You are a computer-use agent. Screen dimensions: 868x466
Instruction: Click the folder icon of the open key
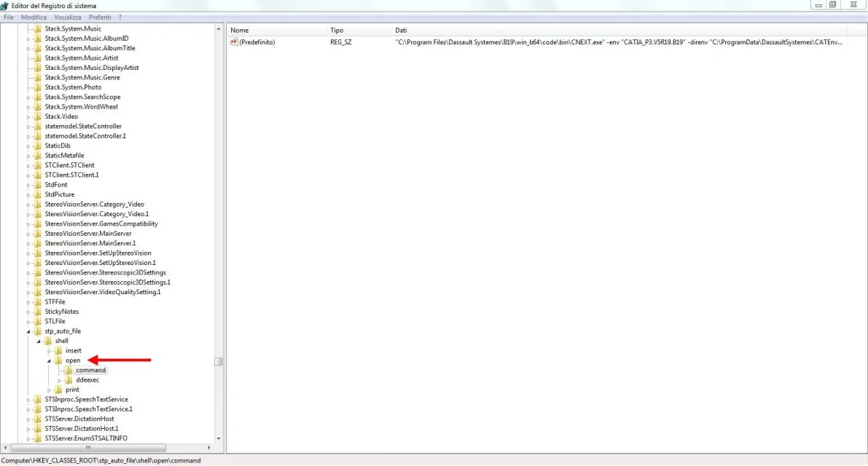click(59, 360)
